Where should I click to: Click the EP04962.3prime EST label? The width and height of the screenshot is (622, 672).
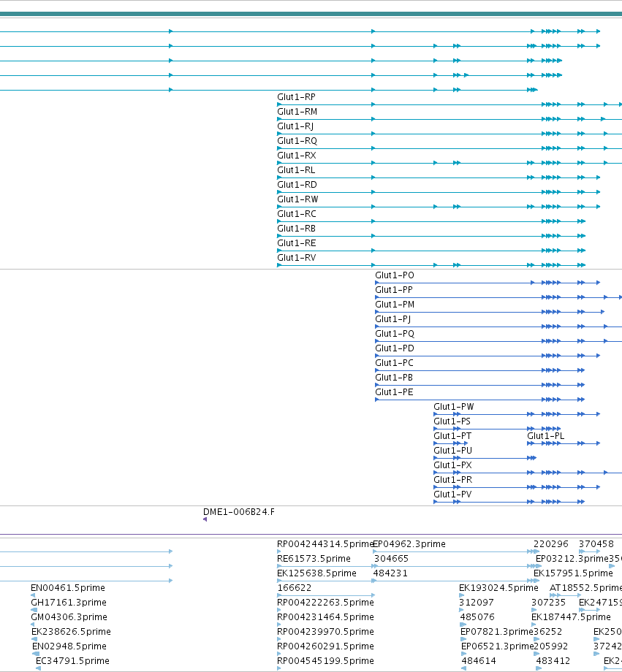409,544
